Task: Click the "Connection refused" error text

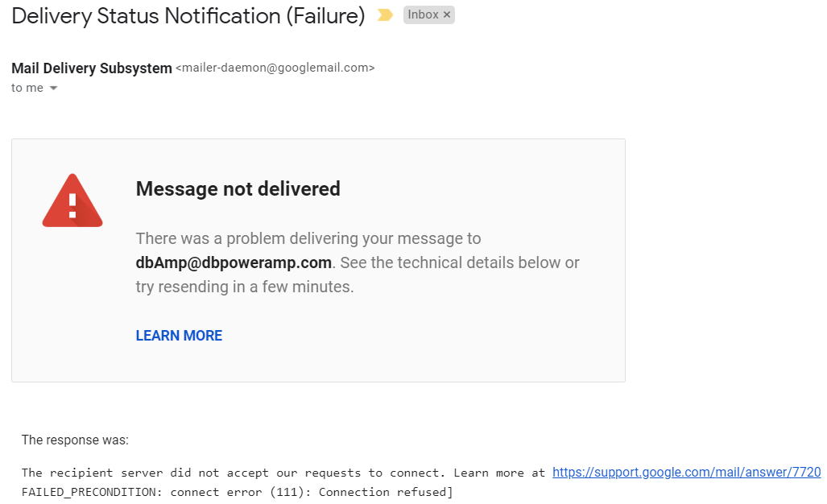Action: (x=385, y=492)
